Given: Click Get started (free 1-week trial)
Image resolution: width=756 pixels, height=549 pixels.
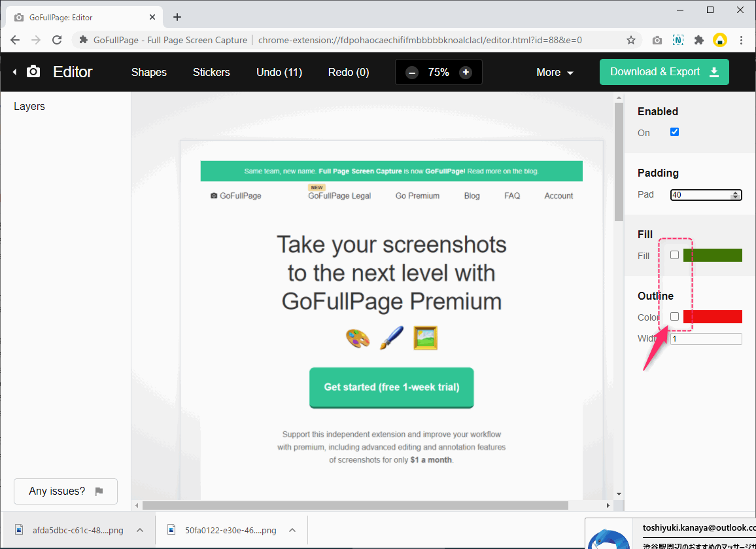Looking at the screenshot, I should click(392, 387).
